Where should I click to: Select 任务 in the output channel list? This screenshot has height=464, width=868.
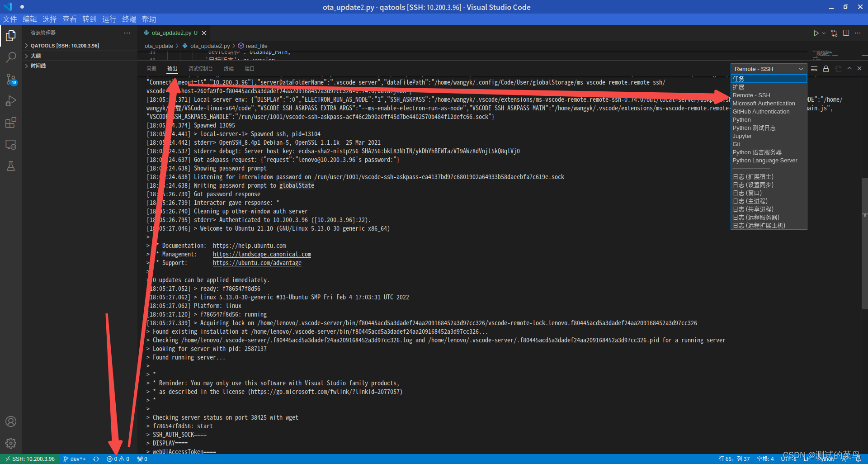(769, 79)
